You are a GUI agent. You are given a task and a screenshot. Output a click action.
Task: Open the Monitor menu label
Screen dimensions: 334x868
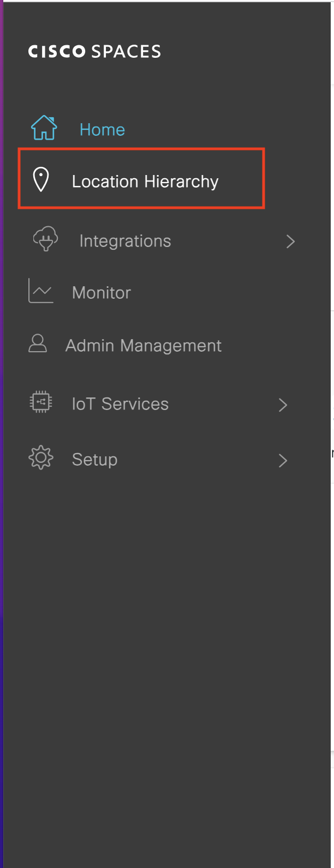(102, 293)
